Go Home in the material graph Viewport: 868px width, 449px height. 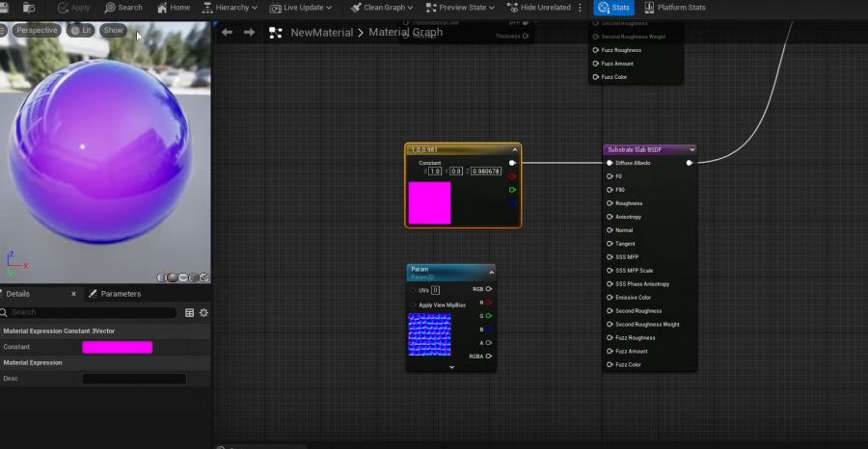(x=174, y=8)
